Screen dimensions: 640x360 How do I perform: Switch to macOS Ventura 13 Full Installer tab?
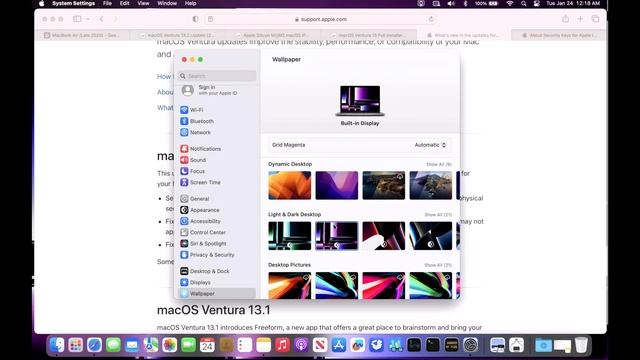coord(369,35)
